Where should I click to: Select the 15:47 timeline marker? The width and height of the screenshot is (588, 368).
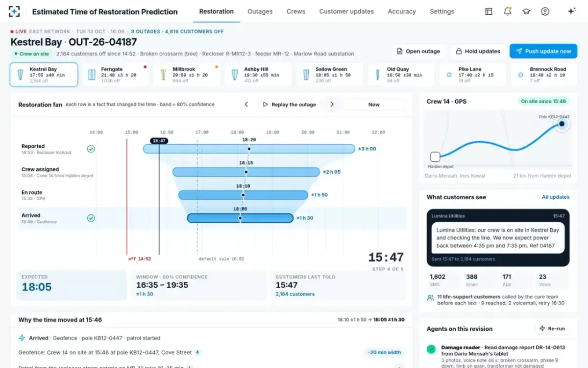pos(159,141)
